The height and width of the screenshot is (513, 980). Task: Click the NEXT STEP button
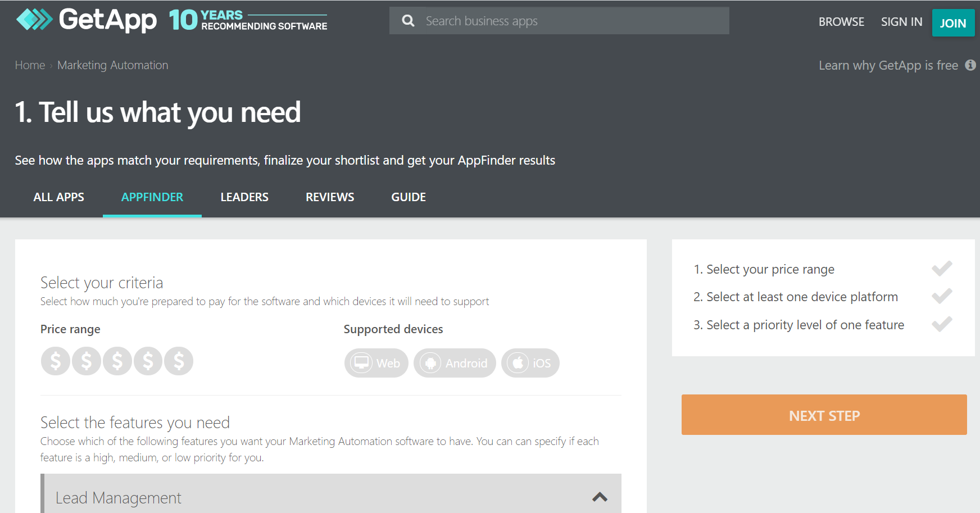pos(824,415)
